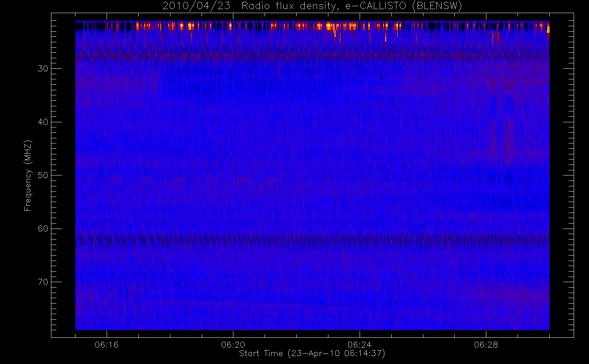589x364 pixels.
Task: Click the 50 frequency tick label
Action: (43, 175)
